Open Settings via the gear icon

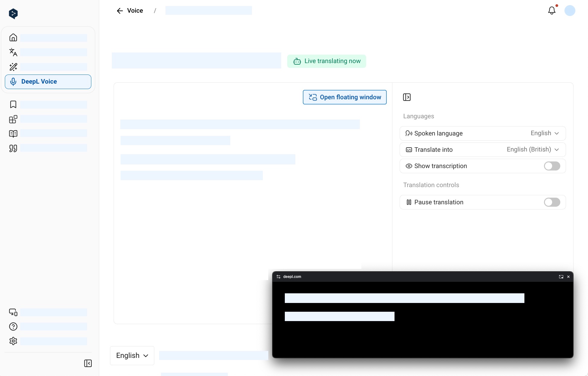[13, 341]
